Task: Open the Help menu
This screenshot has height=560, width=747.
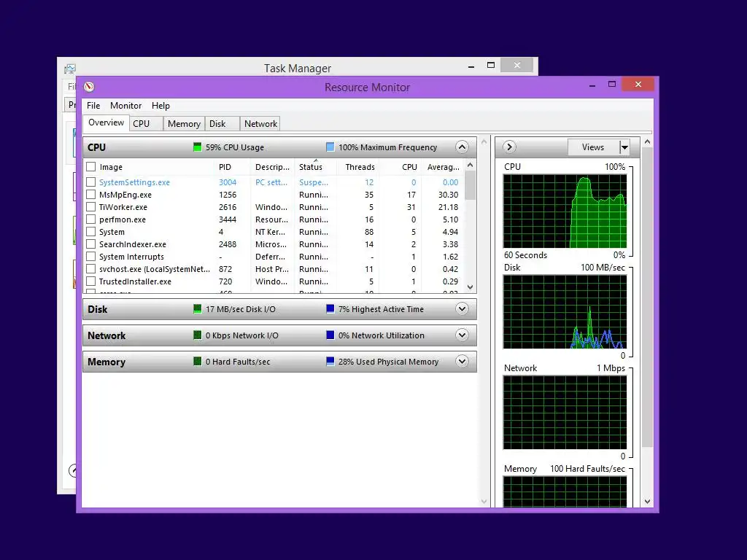Action: pyautogui.click(x=160, y=106)
